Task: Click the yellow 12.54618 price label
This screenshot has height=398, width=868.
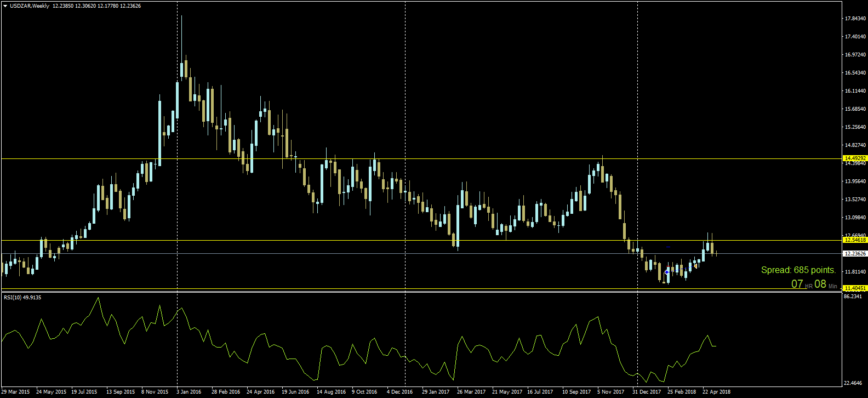Action: 855,240
